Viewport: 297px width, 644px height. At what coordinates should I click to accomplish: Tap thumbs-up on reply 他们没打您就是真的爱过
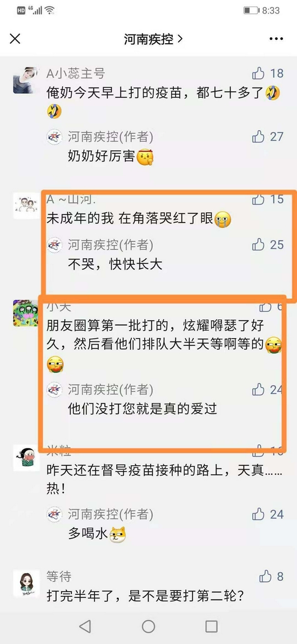[258, 390]
